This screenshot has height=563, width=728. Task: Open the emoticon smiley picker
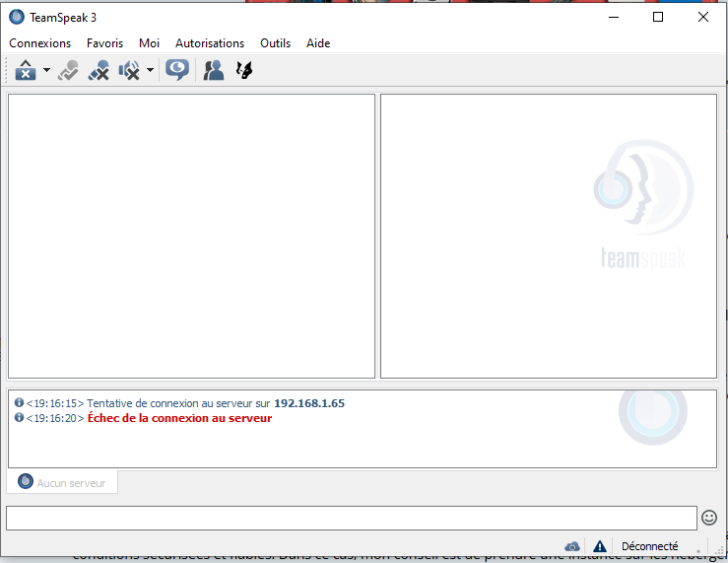[x=709, y=518]
